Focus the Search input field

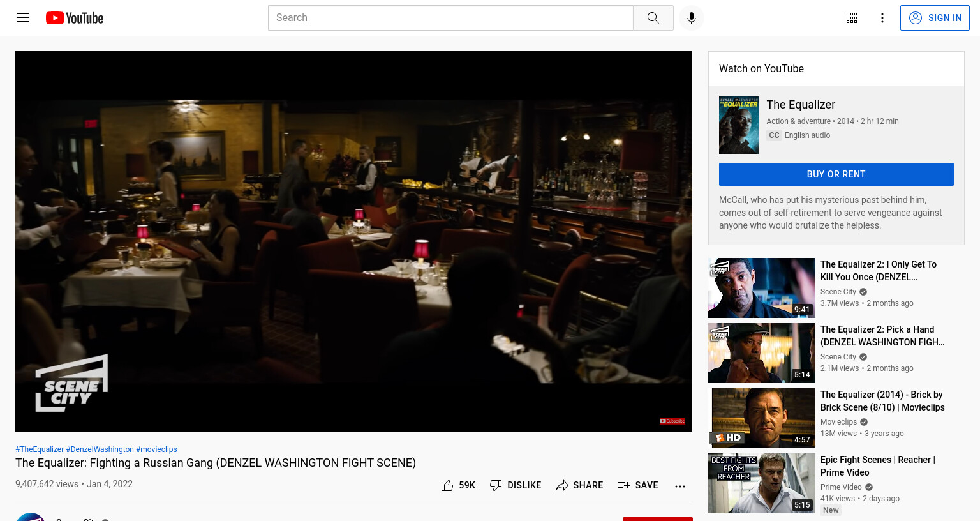[450, 18]
